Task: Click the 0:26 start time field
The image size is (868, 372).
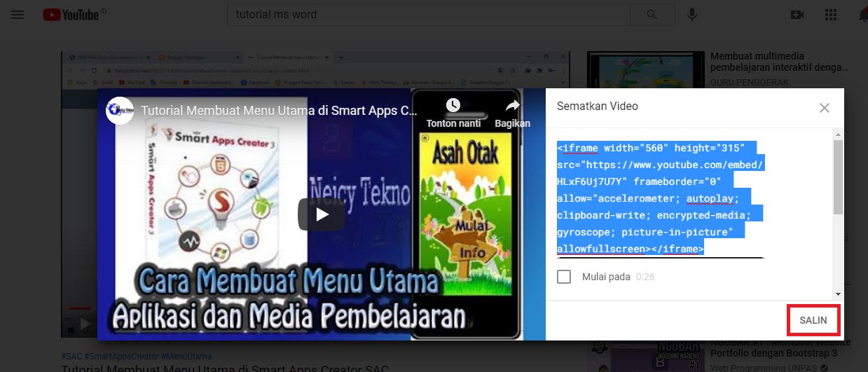Action: point(645,277)
